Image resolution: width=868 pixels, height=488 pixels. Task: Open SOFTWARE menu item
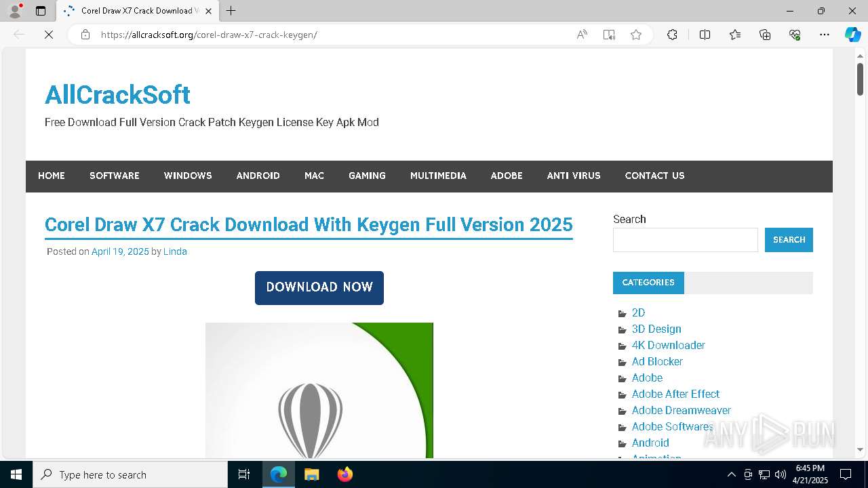click(x=115, y=176)
